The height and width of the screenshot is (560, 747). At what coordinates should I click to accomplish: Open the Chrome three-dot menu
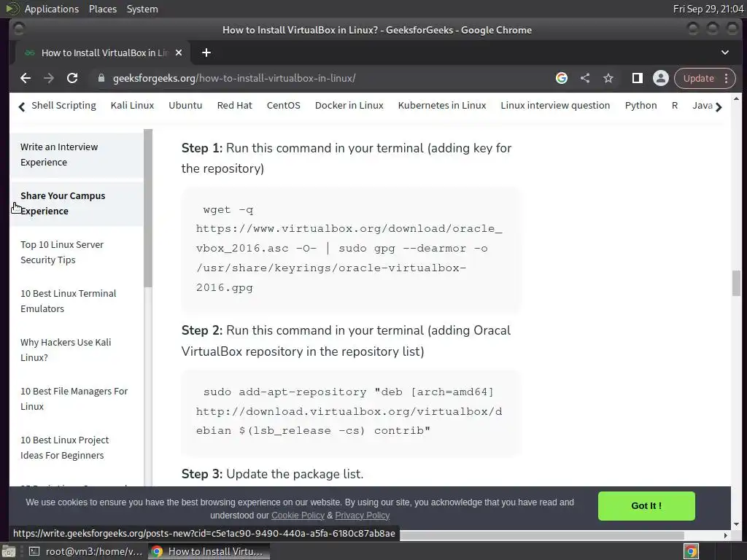[727, 78]
